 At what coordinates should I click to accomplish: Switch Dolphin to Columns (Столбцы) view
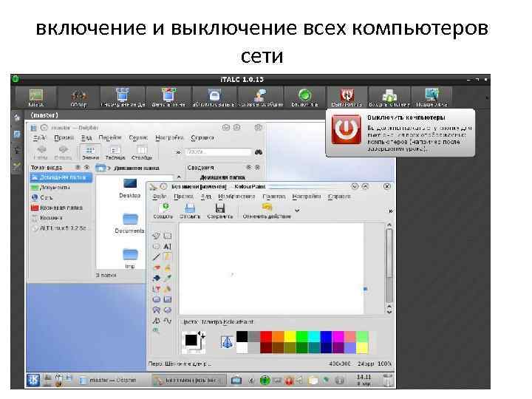(141, 152)
